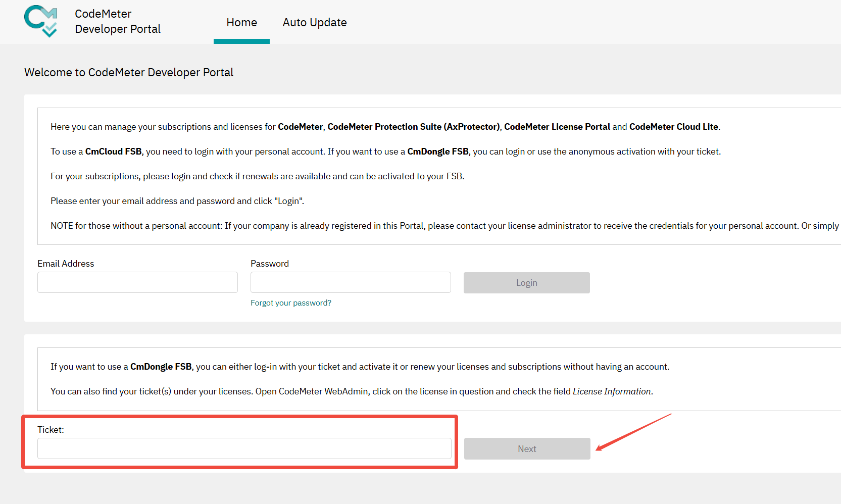841x504 pixels.
Task: Click the 'Please enter your email address' sentence
Action: point(177,201)
